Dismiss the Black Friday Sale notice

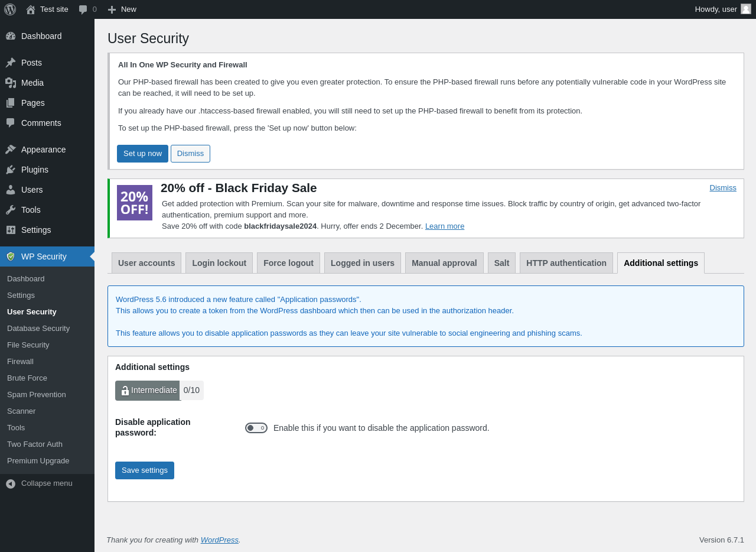click(x=723, y=188)
